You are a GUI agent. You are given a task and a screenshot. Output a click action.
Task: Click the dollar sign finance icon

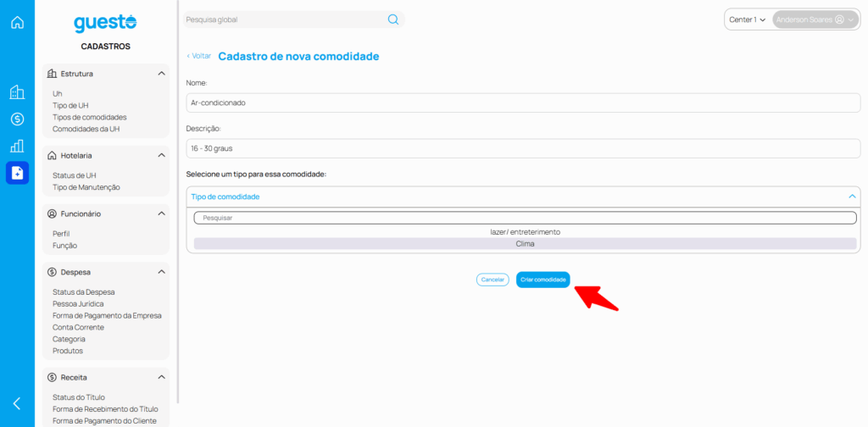(17, 119)
